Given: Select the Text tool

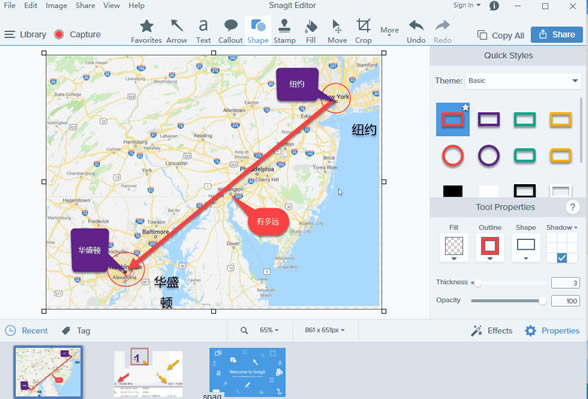Looking at the screenshot, I should [203, 32].
